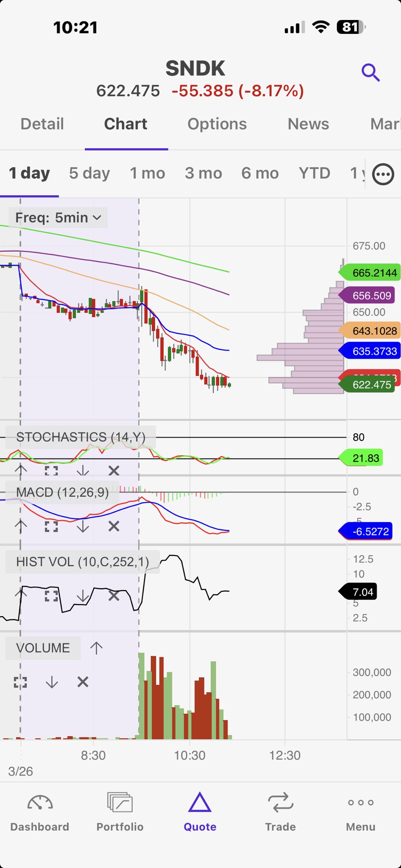Viewport: 401px width, 868px height.
Task: Tap the 10:21 clock in status bar
Action: [75, 28]
